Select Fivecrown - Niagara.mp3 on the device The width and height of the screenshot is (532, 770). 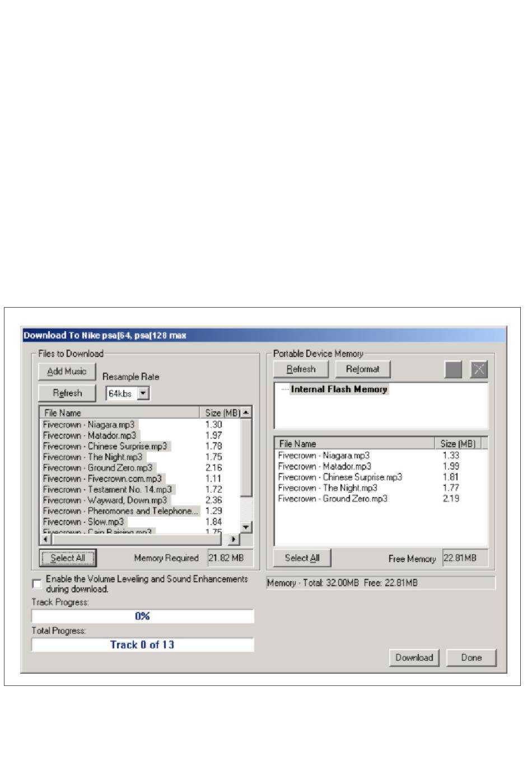[324, 456]
